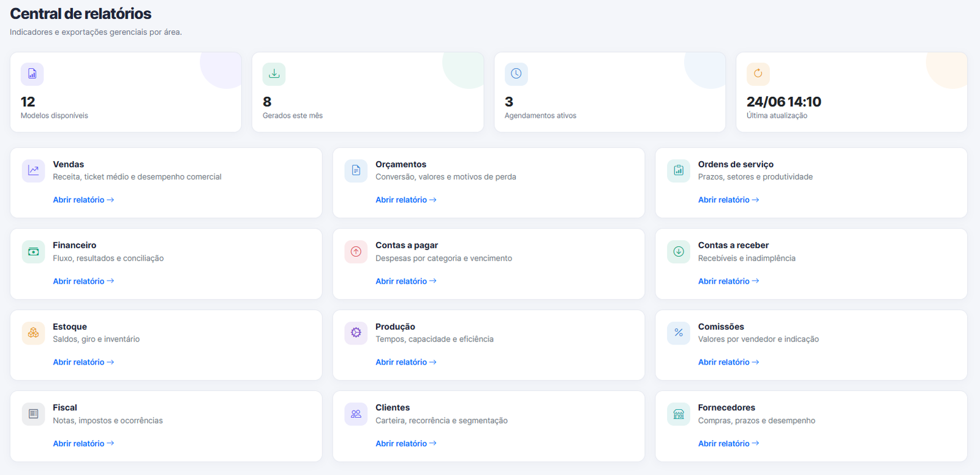Click text Tempos, capacidade e eficiência
Screen dimensions: 980x475
coord(434,340)
